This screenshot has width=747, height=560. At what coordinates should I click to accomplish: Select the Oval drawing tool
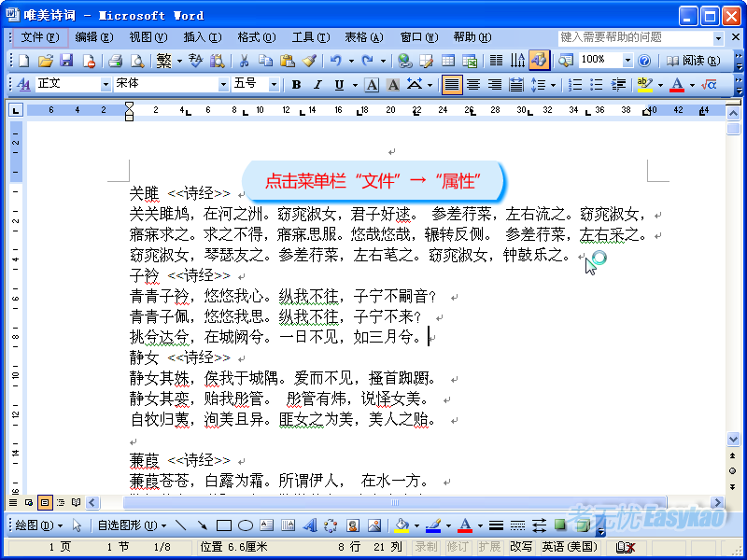[x=246, y=525]
